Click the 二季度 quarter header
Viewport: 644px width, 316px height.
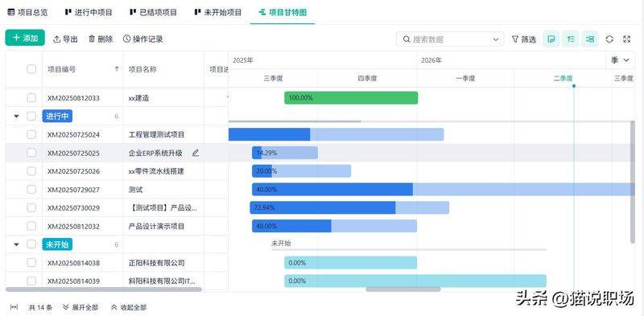pyautogui.click(x=563, y=78)
